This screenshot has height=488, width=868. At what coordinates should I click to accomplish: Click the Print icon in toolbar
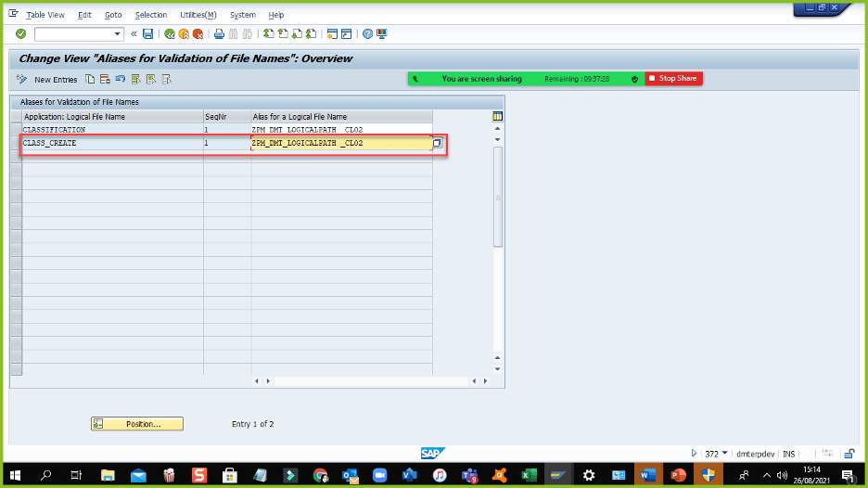220,34
